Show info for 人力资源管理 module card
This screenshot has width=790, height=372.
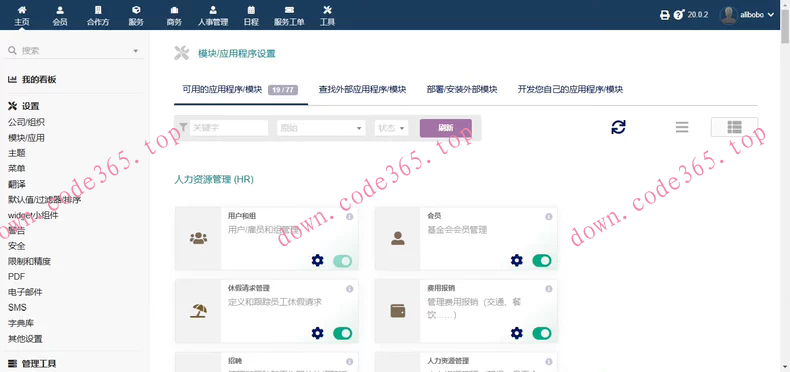(549, 361)
